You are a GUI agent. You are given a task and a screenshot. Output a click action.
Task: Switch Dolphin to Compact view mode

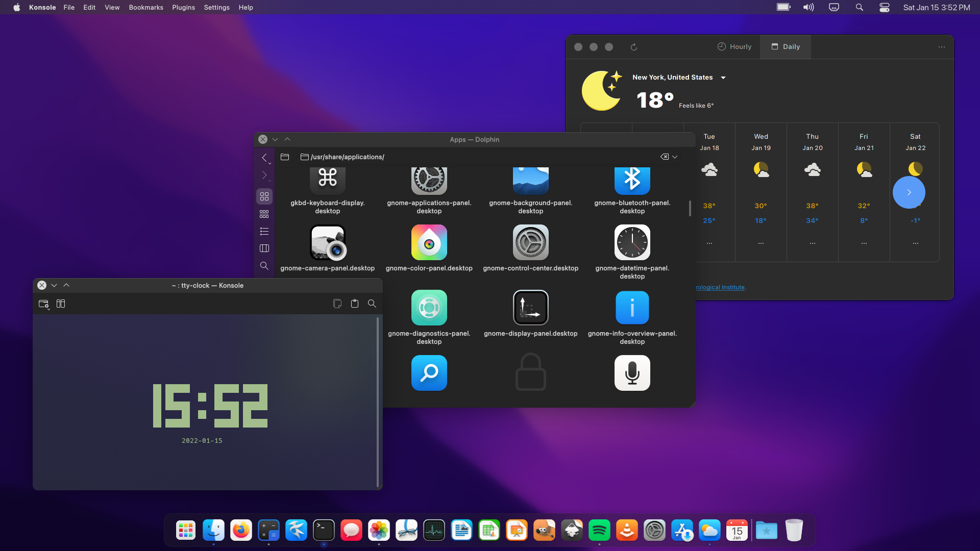[264, 214]
